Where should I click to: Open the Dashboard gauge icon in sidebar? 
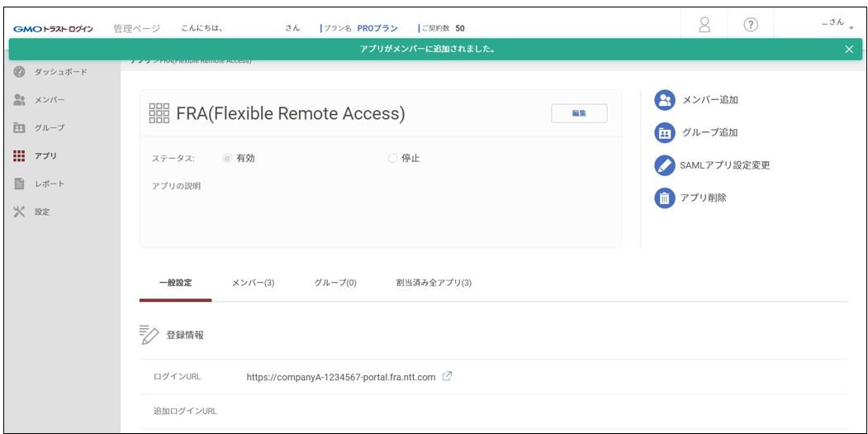(x=19, y=71)
